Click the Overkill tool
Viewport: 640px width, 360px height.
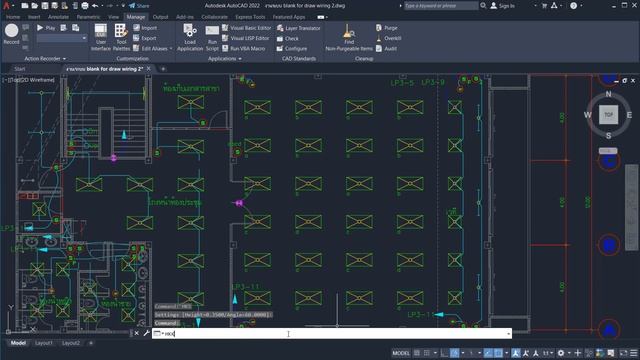click(389, 38)
